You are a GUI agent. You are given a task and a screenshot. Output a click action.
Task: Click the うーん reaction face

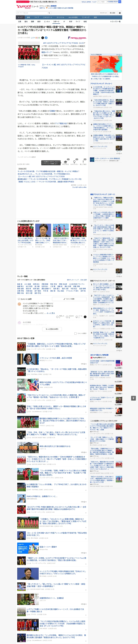pos(77,317)
